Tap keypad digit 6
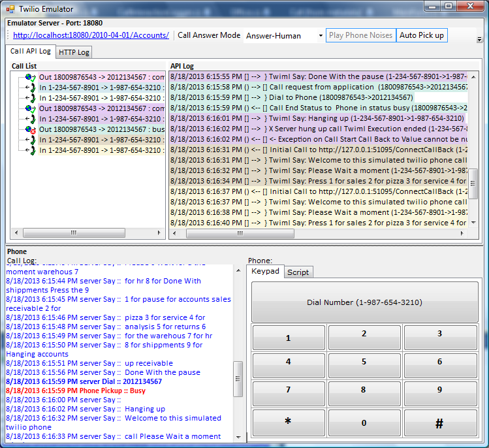The width and height of the screenshot is (489, 448). [440, 365]
